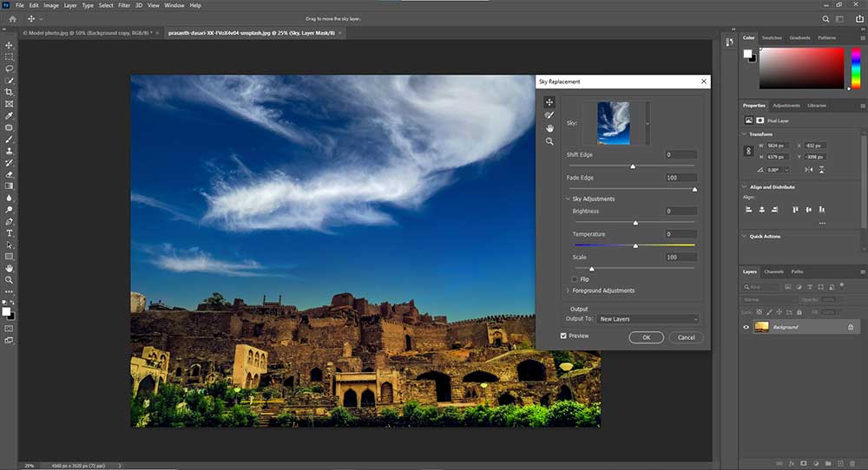Expand the Foreground Adjustments section
The image size is (868, 470).
568,290
